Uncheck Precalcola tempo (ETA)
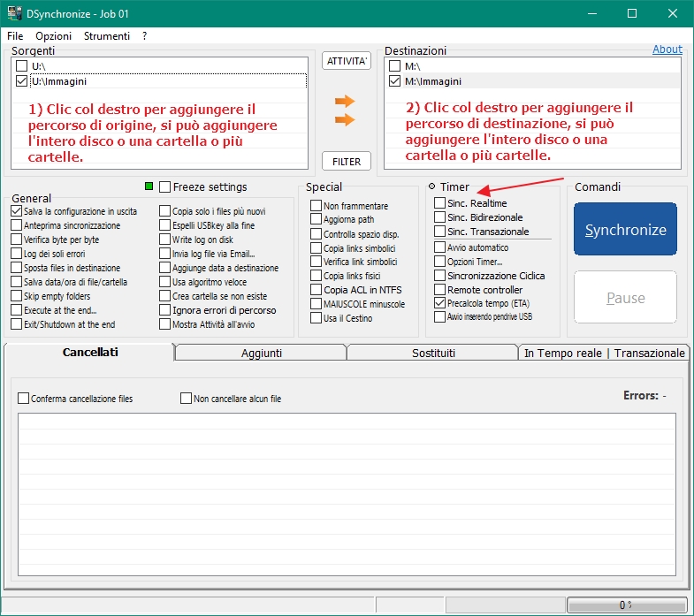The image size is (694, 616). [x=440, y=303]
